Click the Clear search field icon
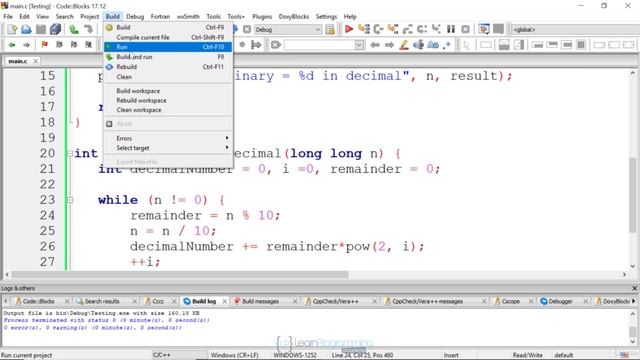 [276, 44]
